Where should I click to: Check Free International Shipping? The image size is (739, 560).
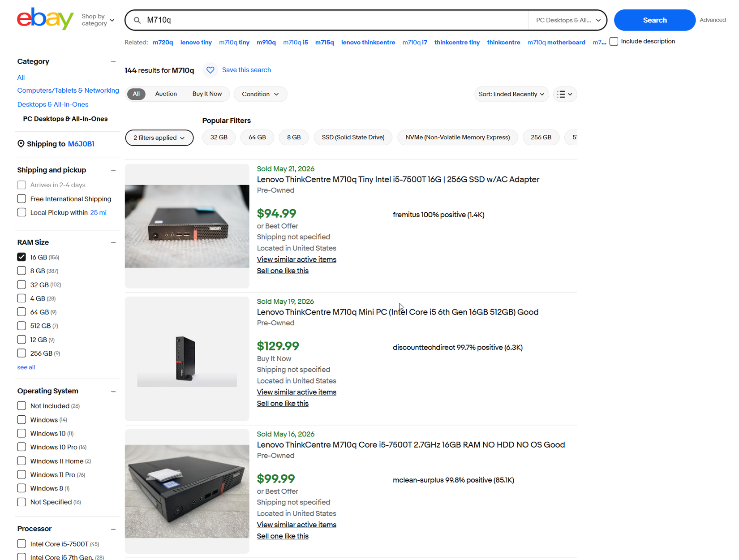pyautogui.click(x=21, y=198)
